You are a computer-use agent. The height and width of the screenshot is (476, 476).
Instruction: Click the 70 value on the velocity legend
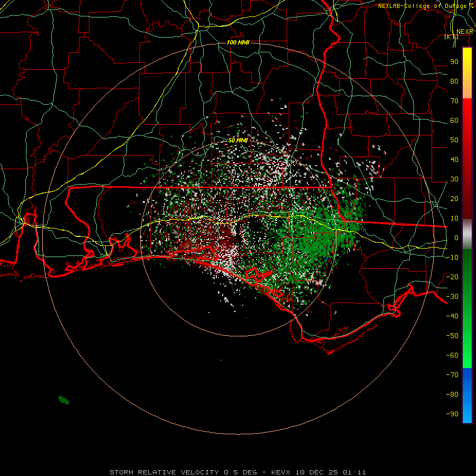pyautogui.click(x=454, y=101)
